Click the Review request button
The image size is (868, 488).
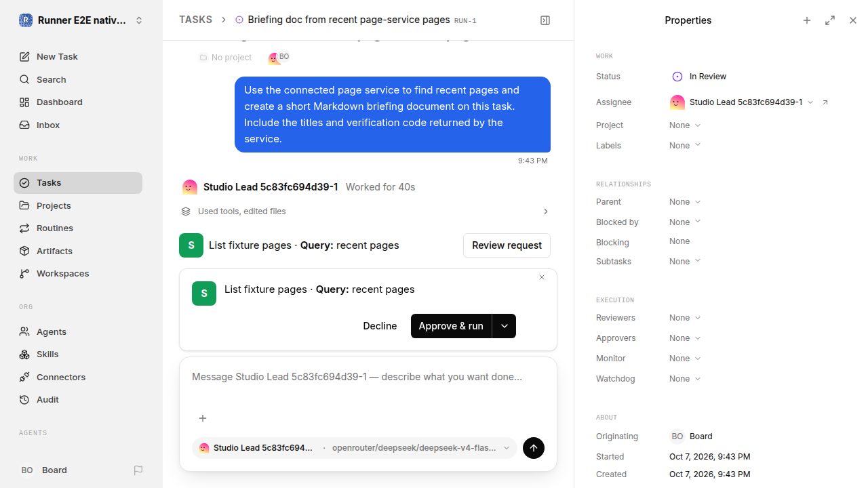click(507, 245)
